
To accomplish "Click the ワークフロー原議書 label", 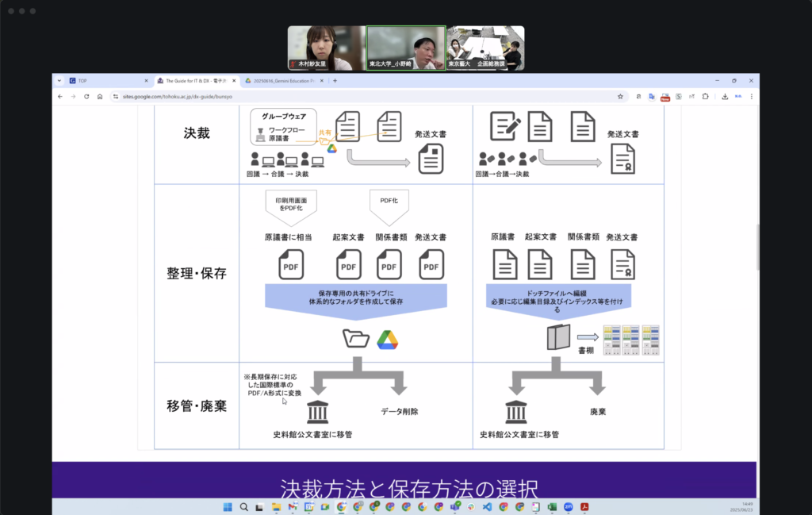I will [x=286, y=134].
